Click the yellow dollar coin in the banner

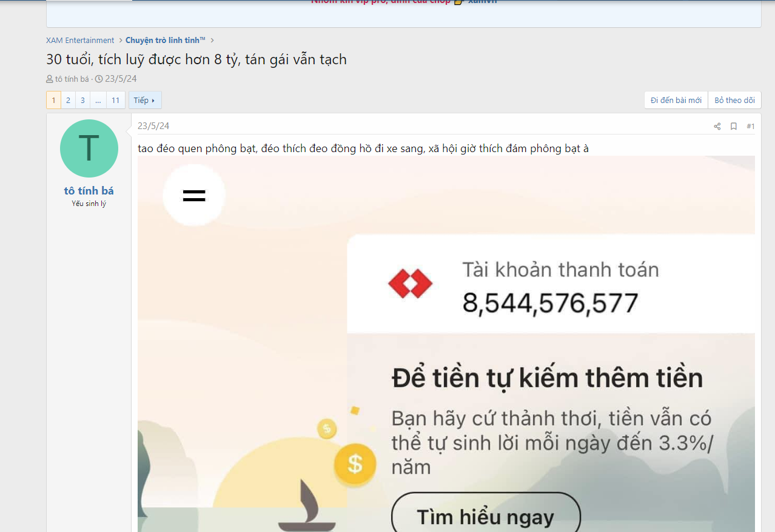coord(355,464)
